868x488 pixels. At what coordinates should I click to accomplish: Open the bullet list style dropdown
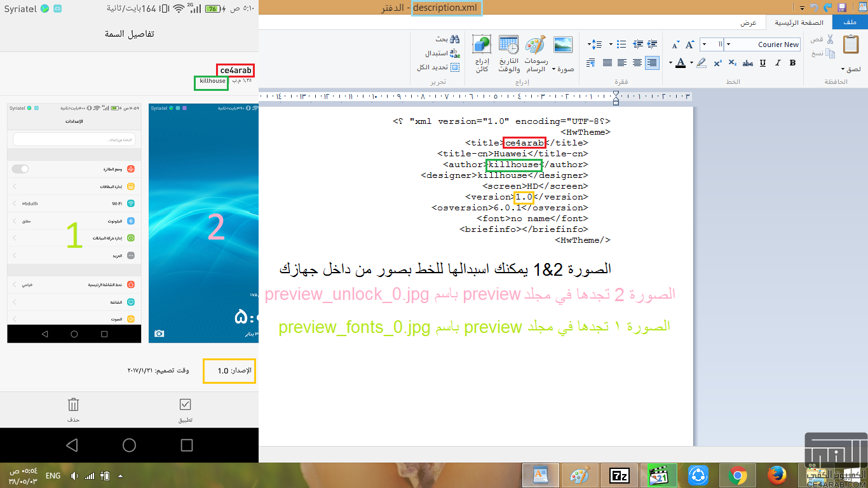[611, 44]
